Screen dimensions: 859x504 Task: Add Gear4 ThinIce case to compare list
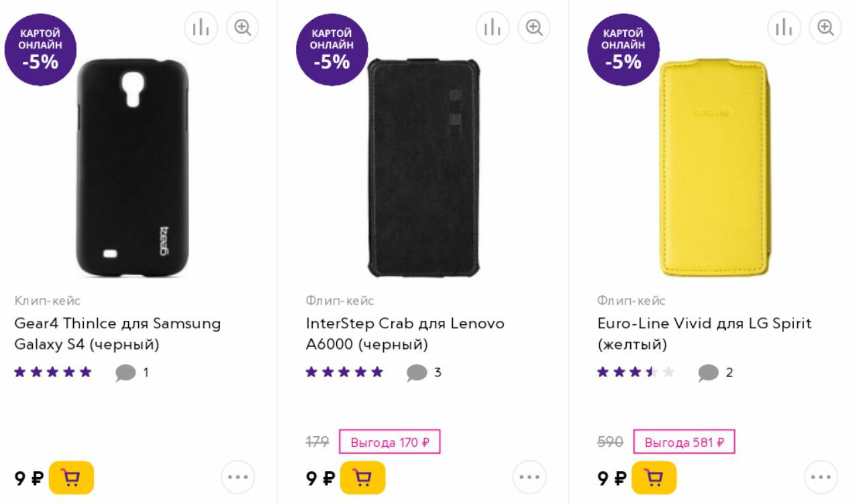pyautogui.click(x=201, y=28)
